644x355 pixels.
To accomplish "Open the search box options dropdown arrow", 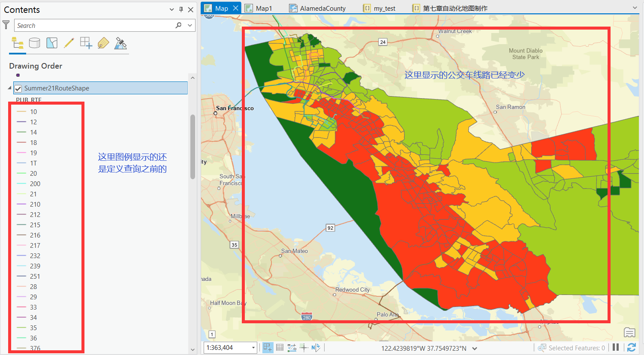I will (190, 25).
